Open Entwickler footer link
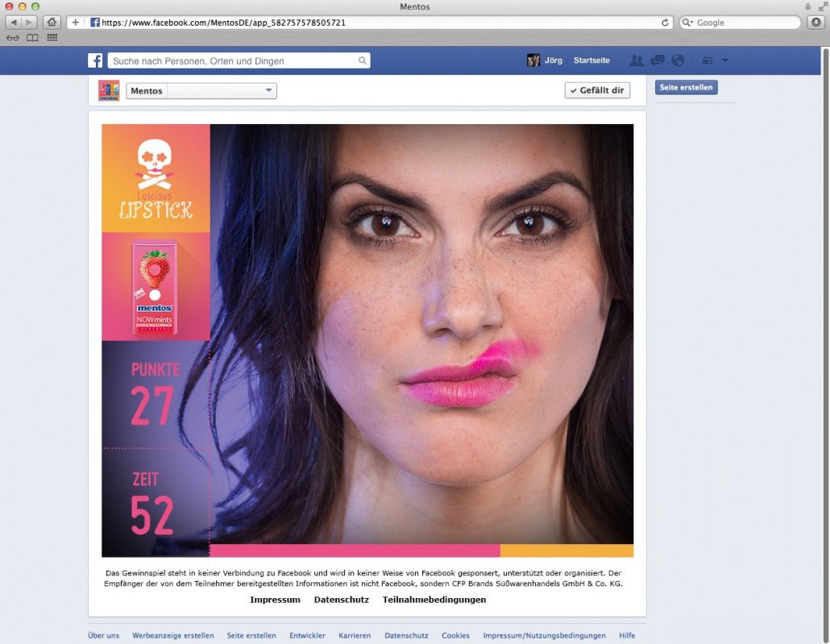 coord(307,635)
